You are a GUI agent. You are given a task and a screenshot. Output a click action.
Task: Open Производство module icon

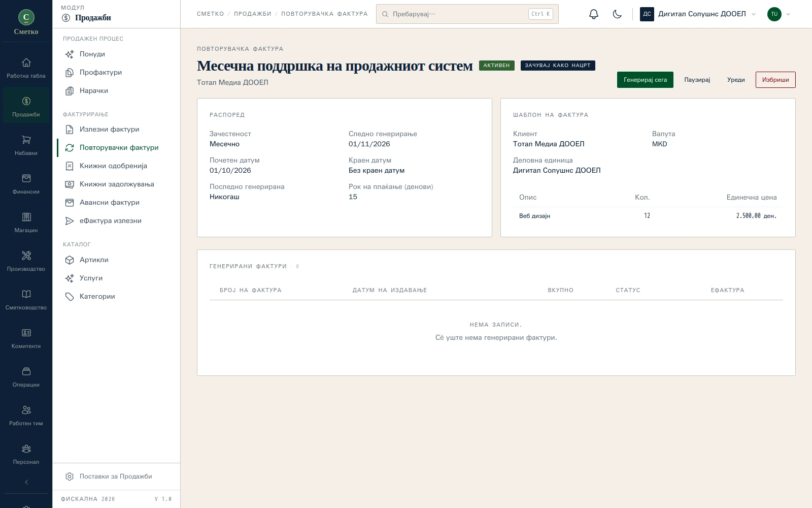pos(26,261)
